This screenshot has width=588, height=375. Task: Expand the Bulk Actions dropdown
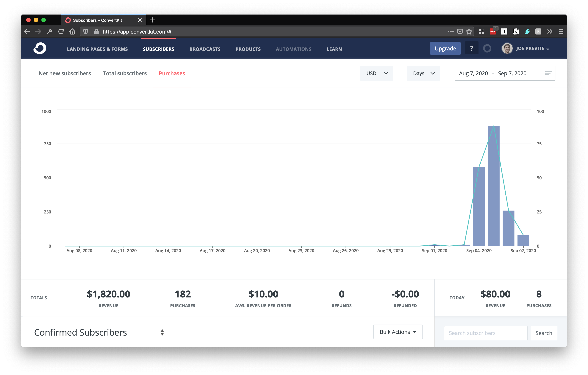point(398,332)
